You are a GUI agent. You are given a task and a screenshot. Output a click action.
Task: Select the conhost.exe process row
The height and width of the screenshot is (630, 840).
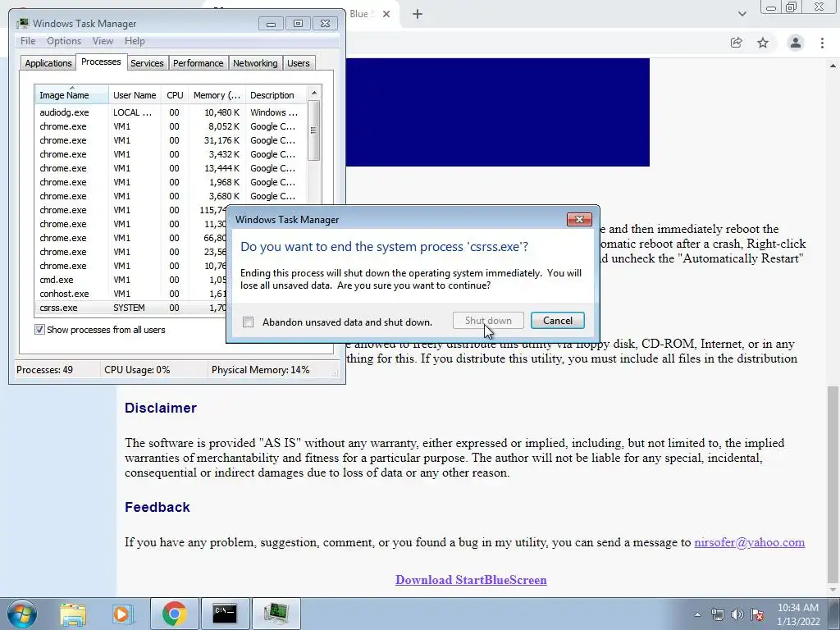click(131, 294)
